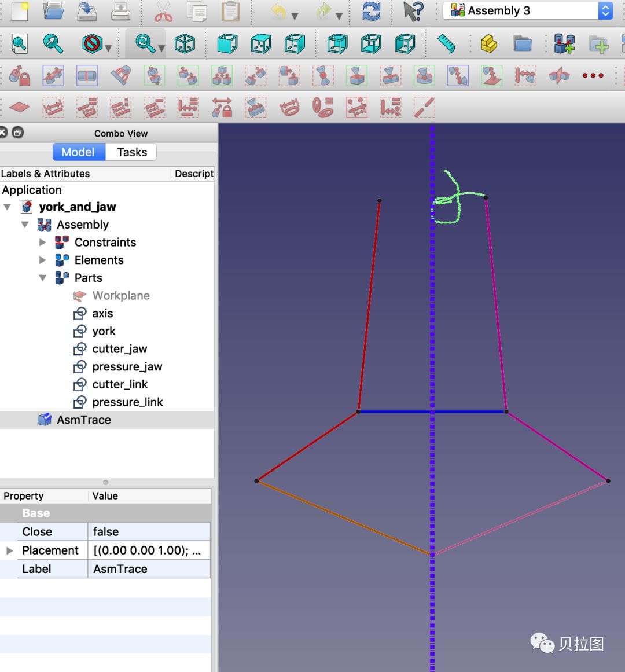
Task: Select the Axial Alignment cylinder constraint icon
Action: 87,76
